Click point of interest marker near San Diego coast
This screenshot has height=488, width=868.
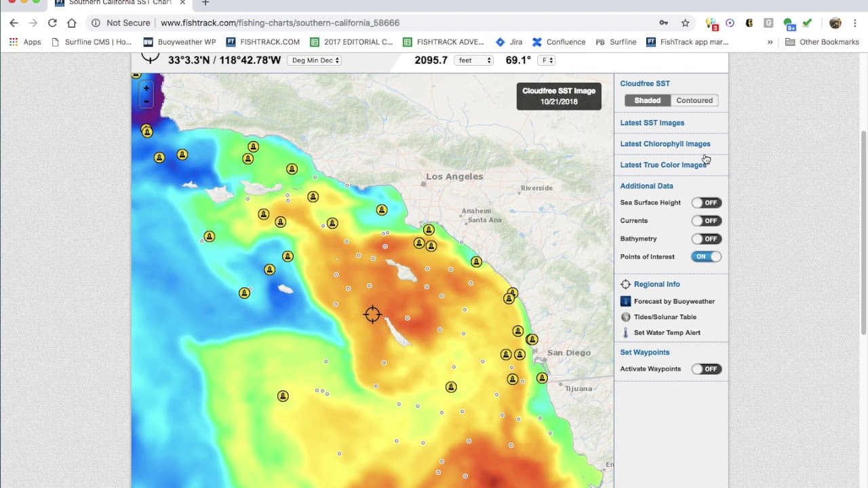point(532,339)
